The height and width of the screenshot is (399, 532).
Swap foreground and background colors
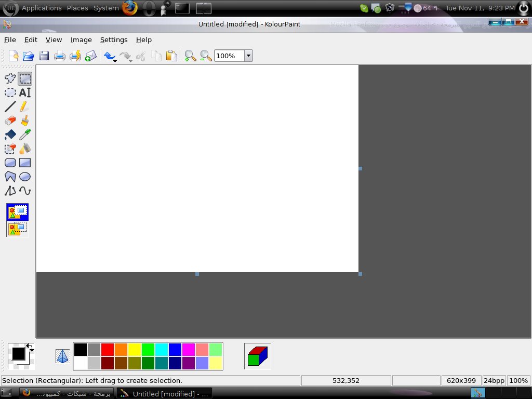point(30,348)
